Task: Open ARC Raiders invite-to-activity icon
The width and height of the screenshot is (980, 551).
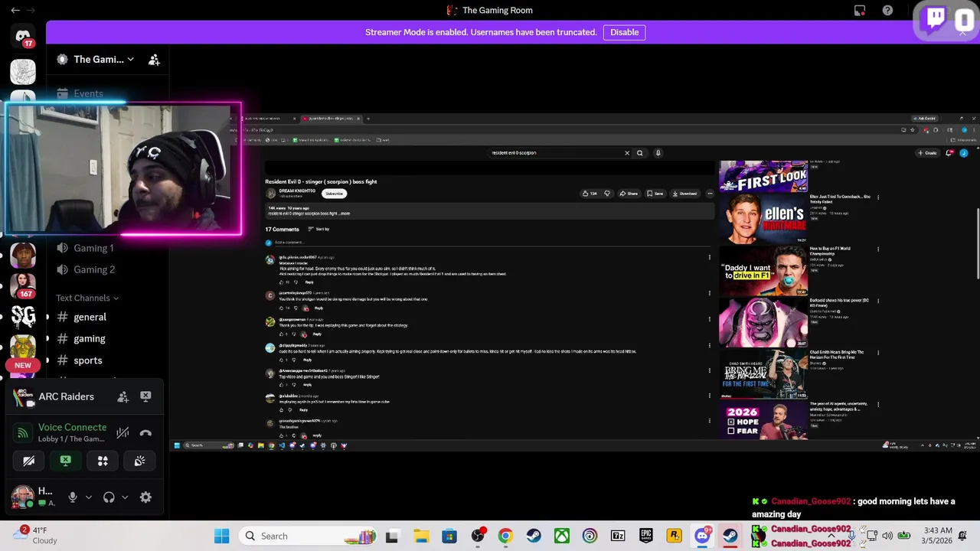Action: 122,396
